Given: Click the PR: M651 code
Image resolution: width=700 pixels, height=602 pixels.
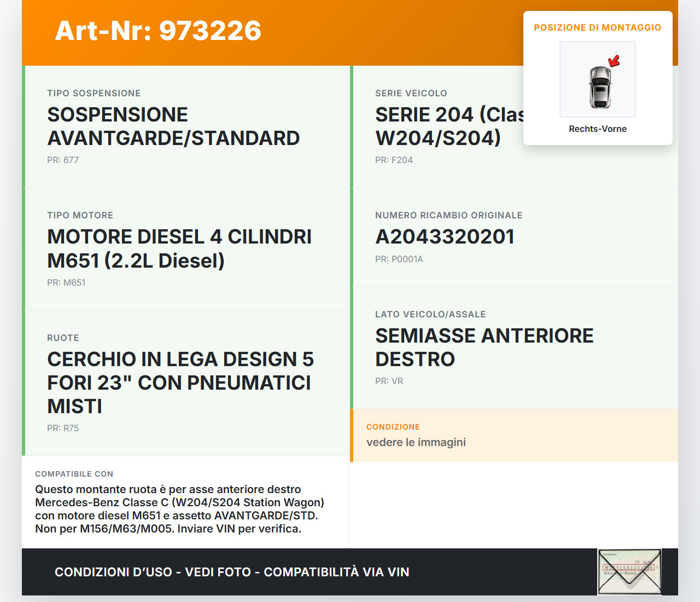Looking at the screenshot, I should 66,282.
